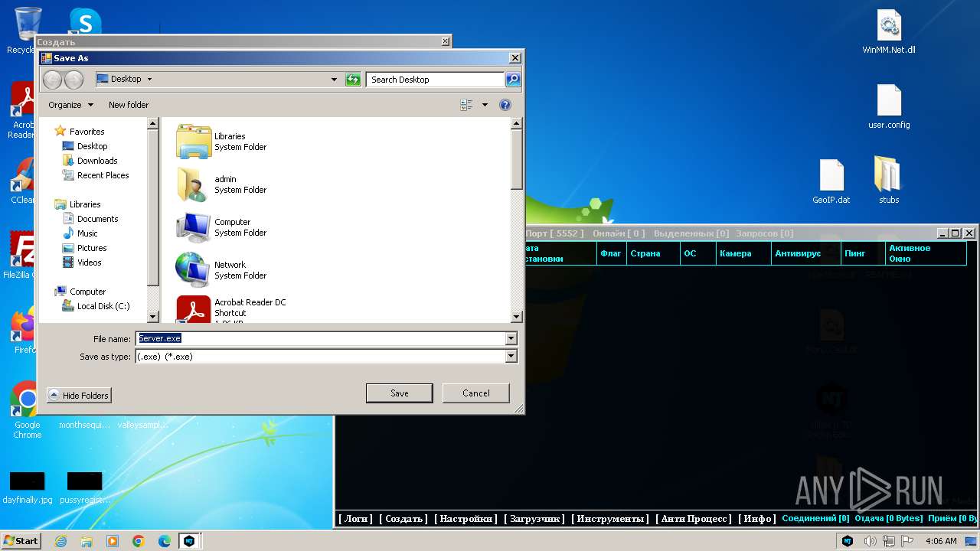The height and width of the screenshot is (551, 980).
Task: Click the File name input field
Action: point(320,338)
